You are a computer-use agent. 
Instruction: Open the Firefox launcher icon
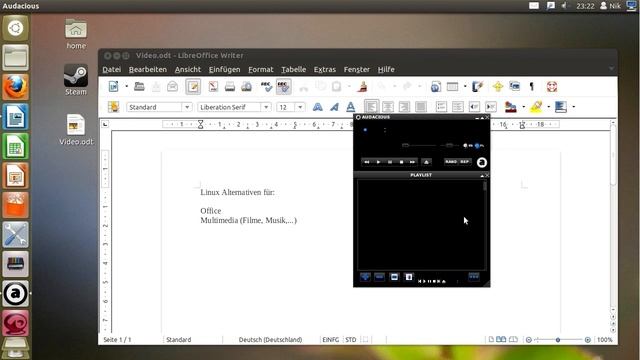(16, 87)
